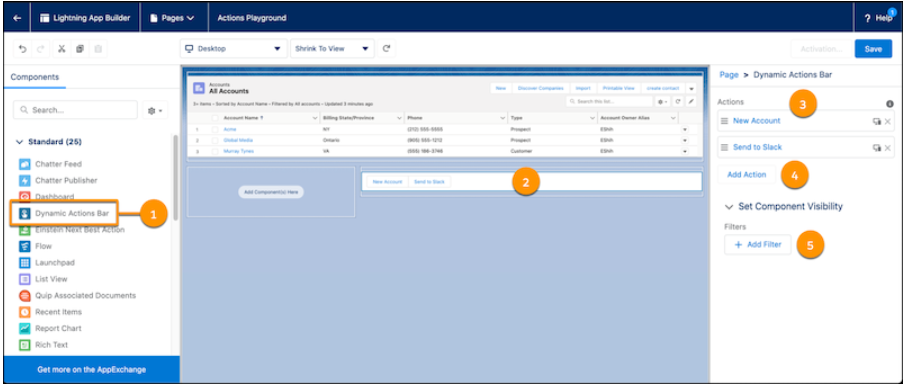Open the Acme account link
The width and height of the screenshot is (909, 391).
230,129
